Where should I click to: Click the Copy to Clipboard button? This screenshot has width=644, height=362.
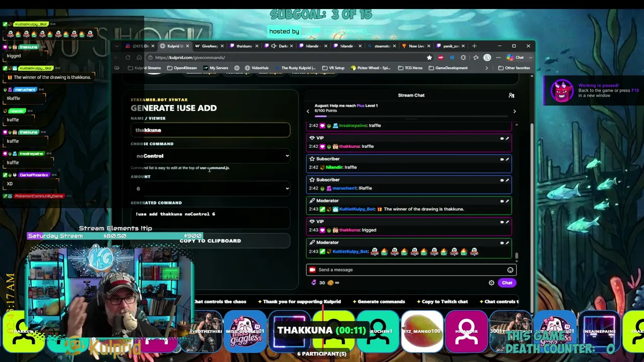210,241
